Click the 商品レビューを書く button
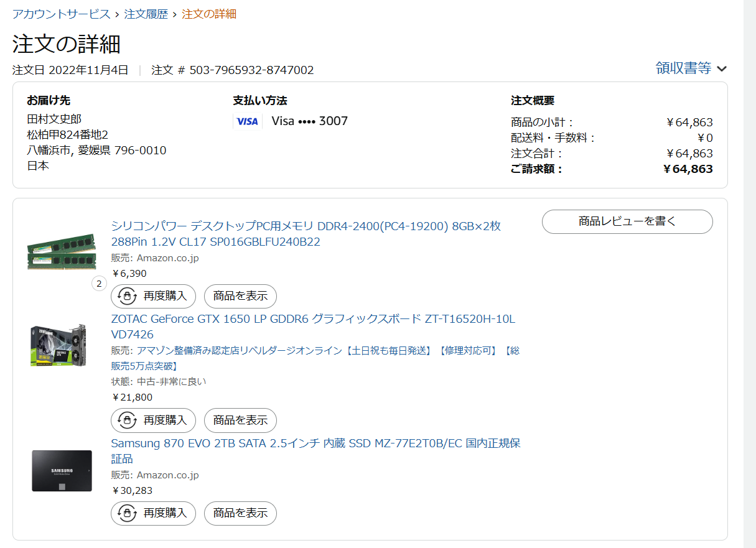The height and width of the screenshot is (548, 756). tap(627, 221)
